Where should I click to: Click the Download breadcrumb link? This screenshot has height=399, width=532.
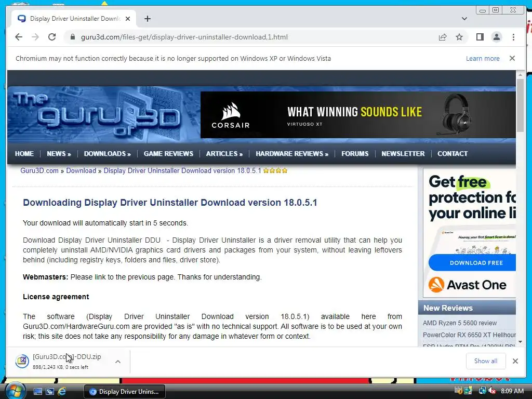[x=81, y=170]
